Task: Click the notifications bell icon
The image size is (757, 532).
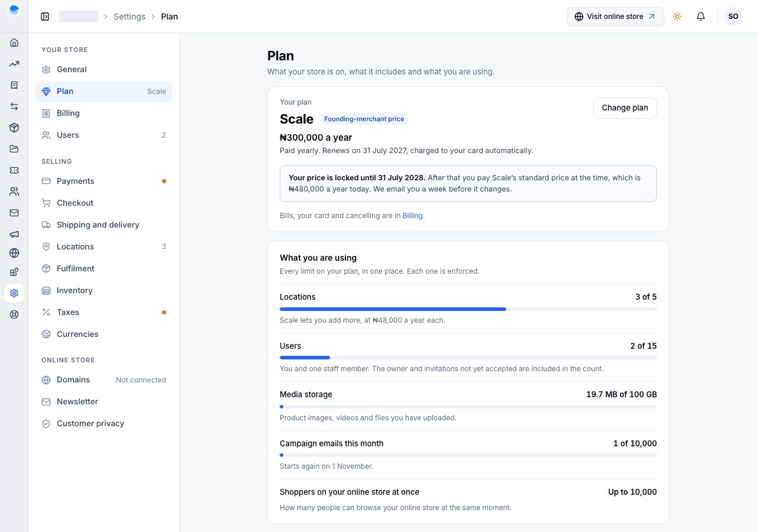Action: (x=701, y=17)
